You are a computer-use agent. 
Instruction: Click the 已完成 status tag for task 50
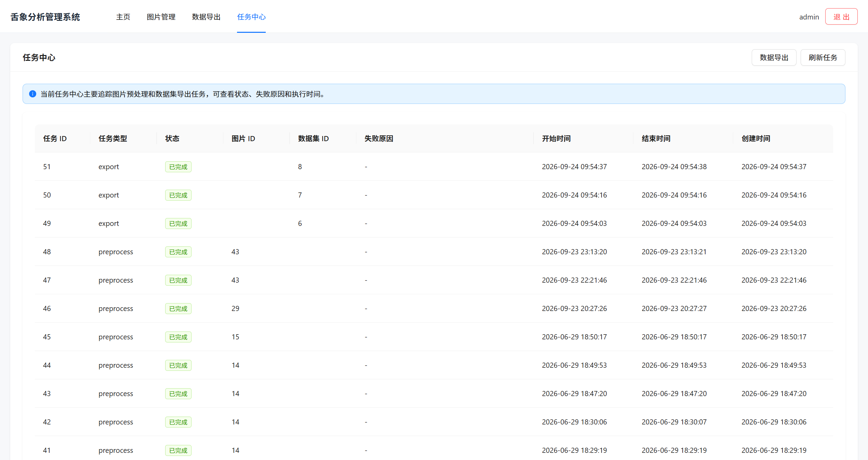[178, 195]
